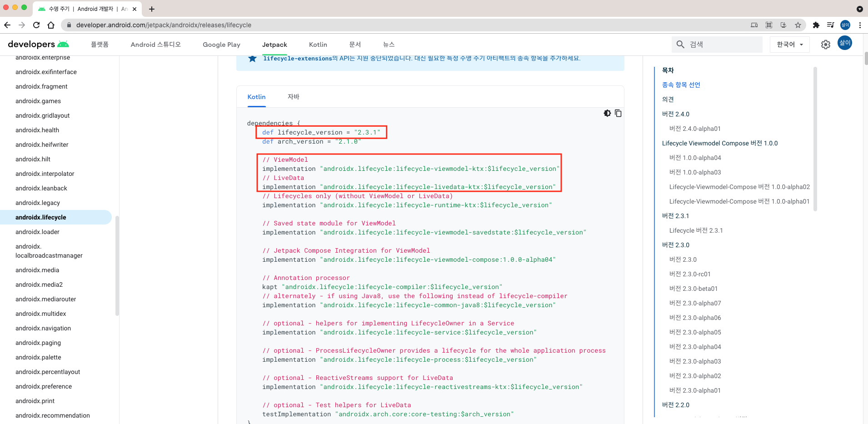Jump to 의견 section
This screenshot has height=424, width=868.
pyautogui.click(x=668, y=100)
